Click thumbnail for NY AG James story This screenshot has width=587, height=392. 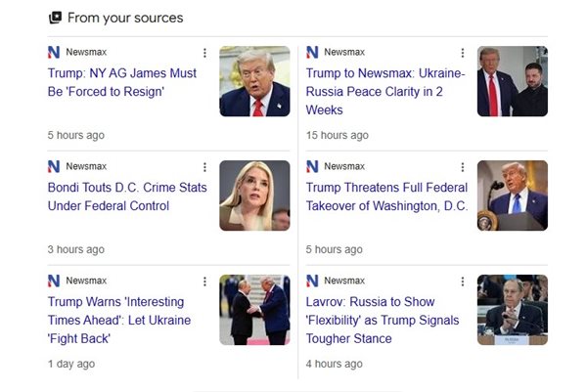tap(254, 81)
